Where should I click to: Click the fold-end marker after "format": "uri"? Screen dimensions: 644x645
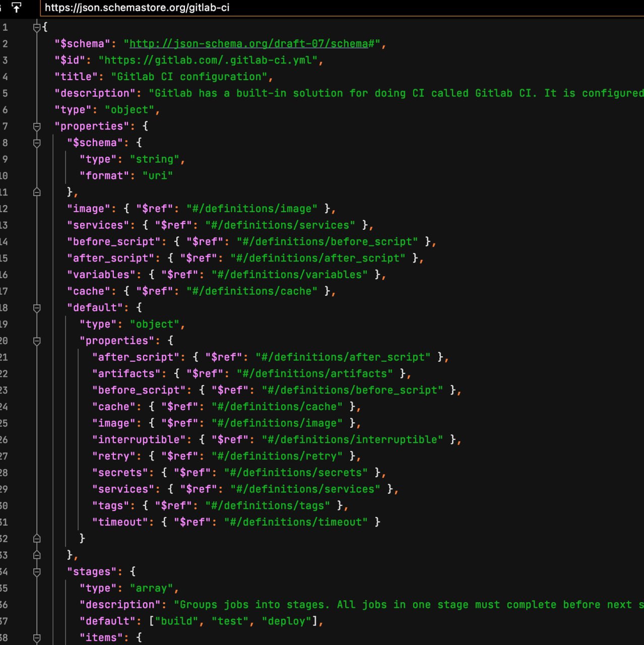(37, 192)
